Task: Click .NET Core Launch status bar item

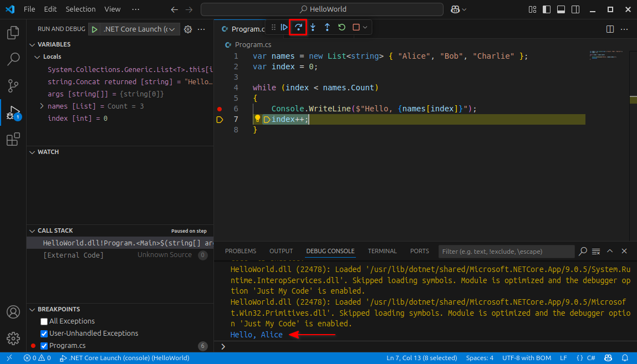Action: click(x=124, y=358)
